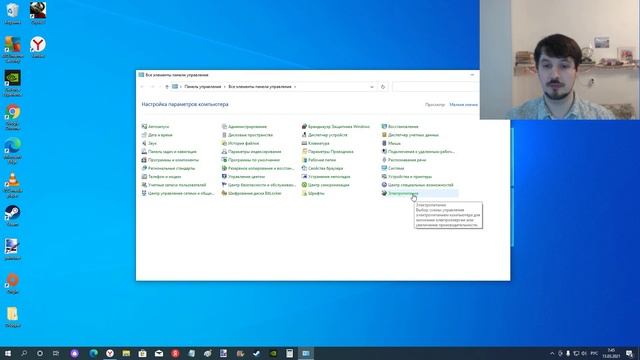Click the Восстановление link
This screenshot has height=360, width=640.
[x=403, y=127]
